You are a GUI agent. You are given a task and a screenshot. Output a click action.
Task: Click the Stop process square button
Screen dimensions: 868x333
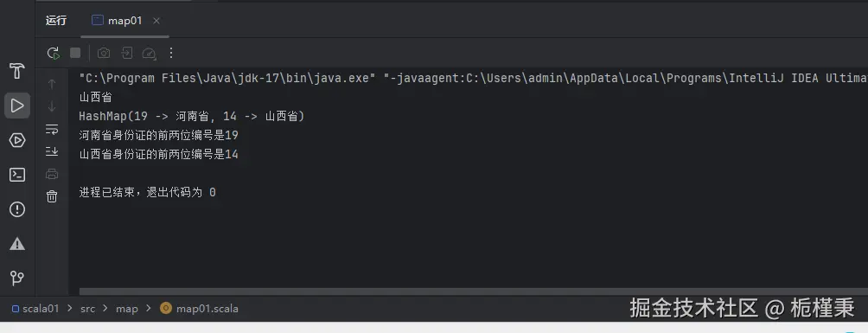75,53
